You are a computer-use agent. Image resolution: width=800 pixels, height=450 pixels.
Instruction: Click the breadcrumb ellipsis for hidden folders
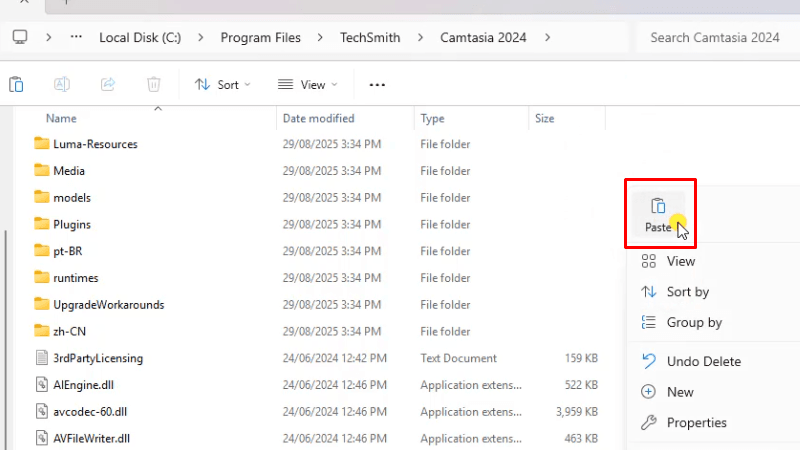(76, 38)
